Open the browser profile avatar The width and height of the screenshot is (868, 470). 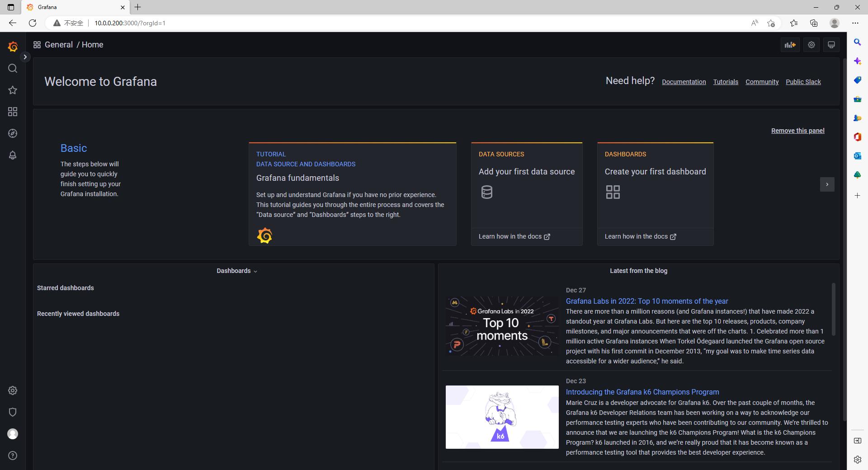835,23
